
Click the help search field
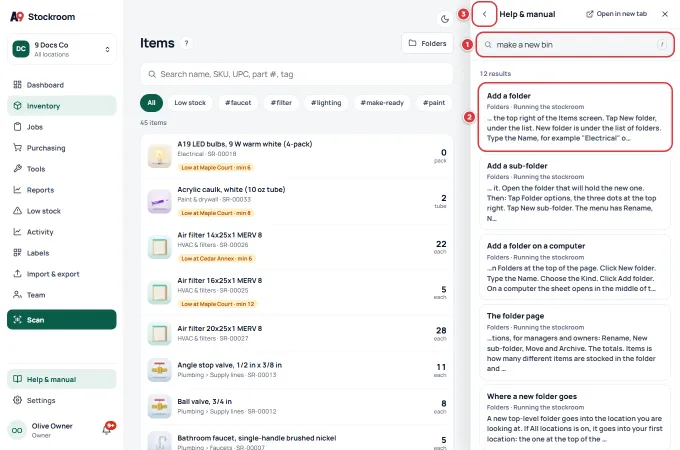[x=575, y=45]
